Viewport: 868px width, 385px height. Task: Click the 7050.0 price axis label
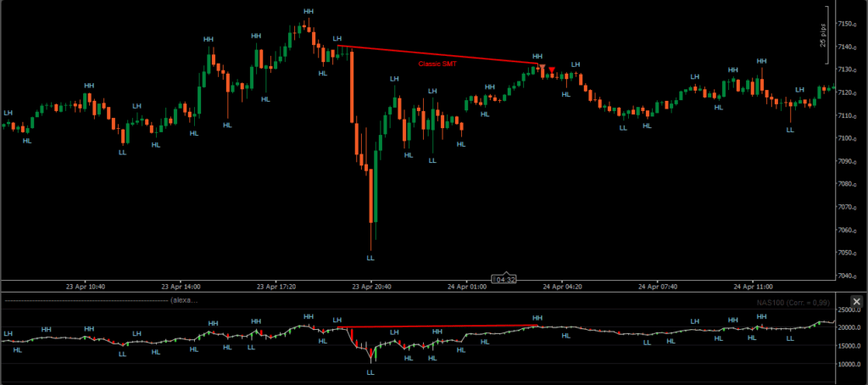[848, 253]
